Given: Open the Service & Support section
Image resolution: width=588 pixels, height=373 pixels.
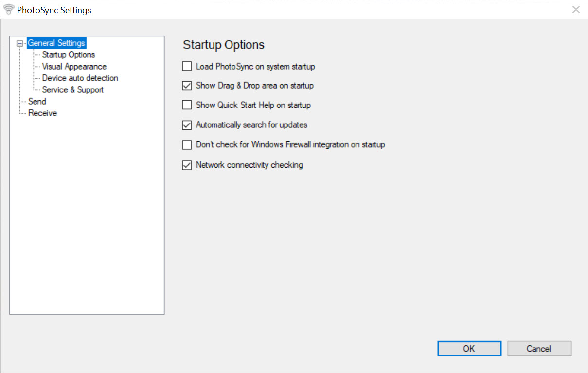Looking at the screenshot, I should click(x=72, y=90).
